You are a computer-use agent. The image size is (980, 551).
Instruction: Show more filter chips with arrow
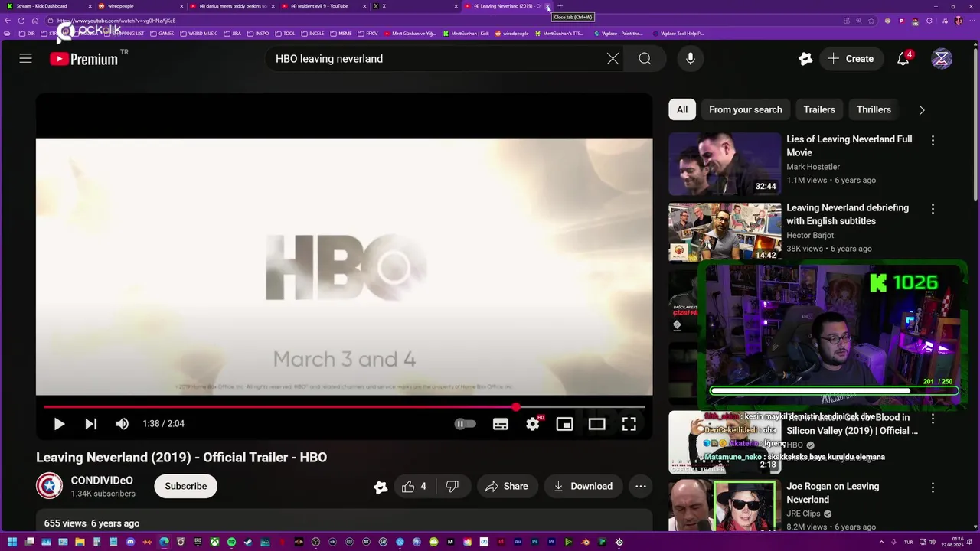922,109
